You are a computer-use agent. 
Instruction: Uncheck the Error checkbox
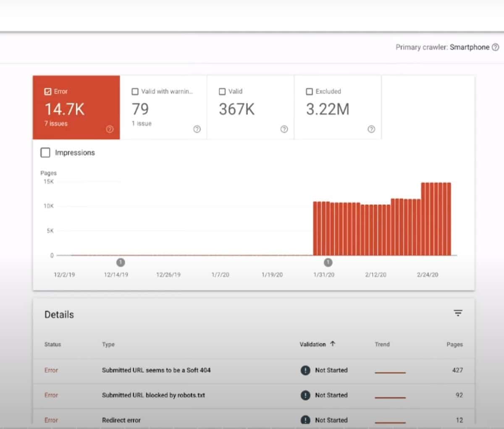[48, 92]
